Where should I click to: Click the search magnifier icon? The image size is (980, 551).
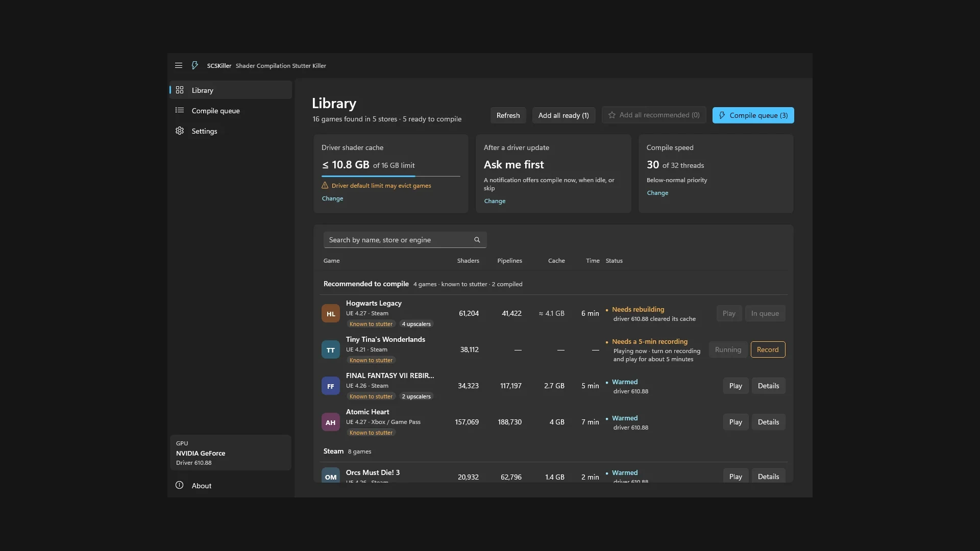coord(477,240)
